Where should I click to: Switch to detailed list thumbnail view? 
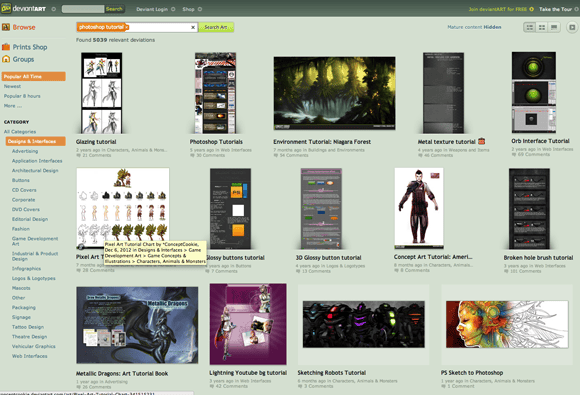click(530, 27)
